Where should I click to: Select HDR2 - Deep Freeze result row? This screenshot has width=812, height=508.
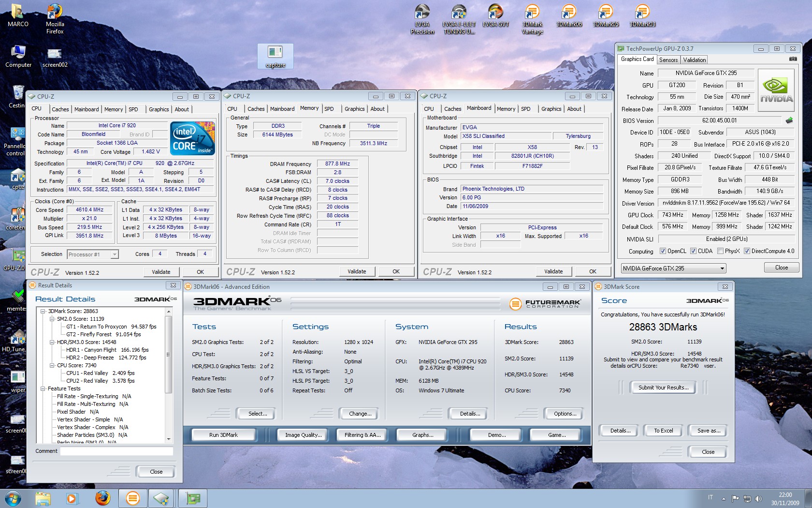[106, 358]
